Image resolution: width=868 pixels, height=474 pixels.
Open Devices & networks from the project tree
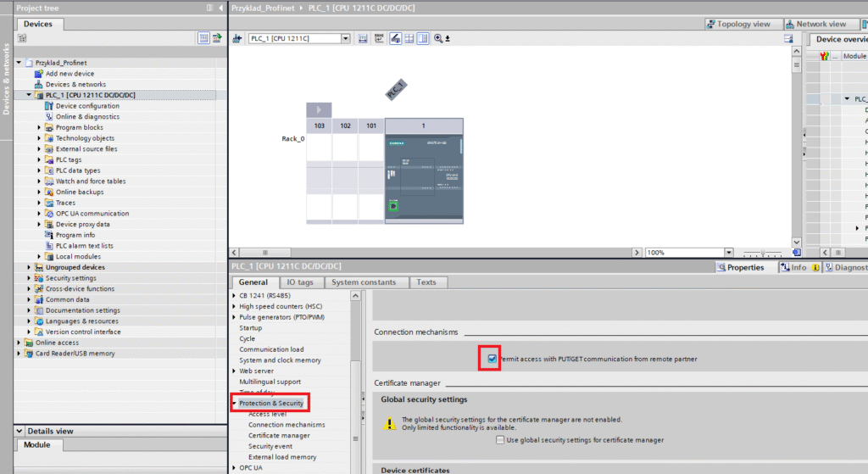click(x=75, y=85)
